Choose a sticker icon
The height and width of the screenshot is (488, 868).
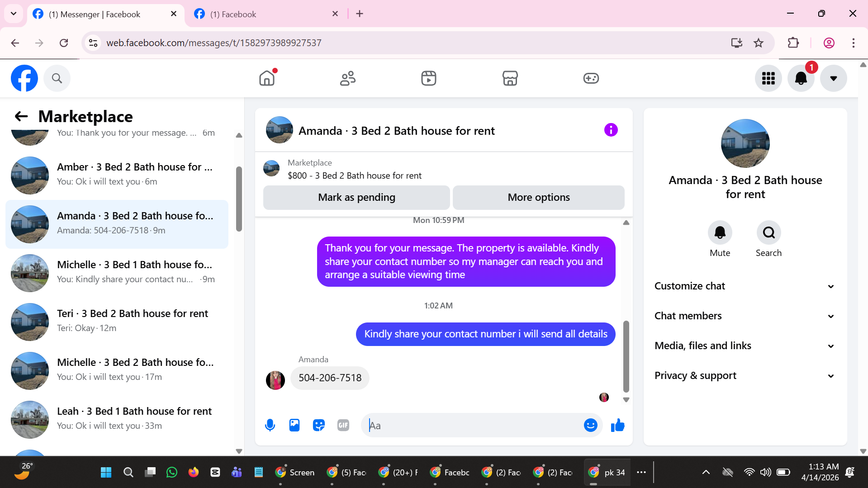coord(319,425)
